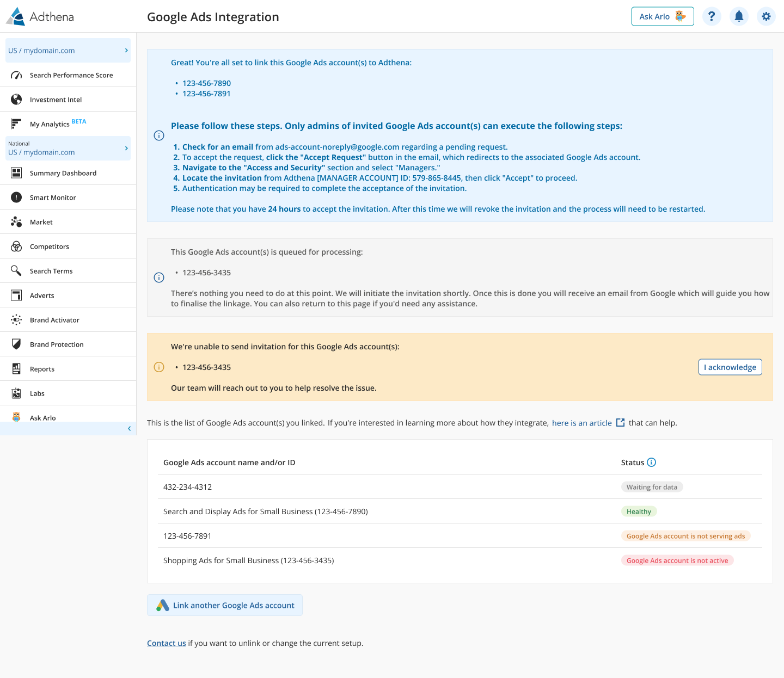Click the Status info icon in table header
Screen dimensions: 784x678
(x=651, y=463)
